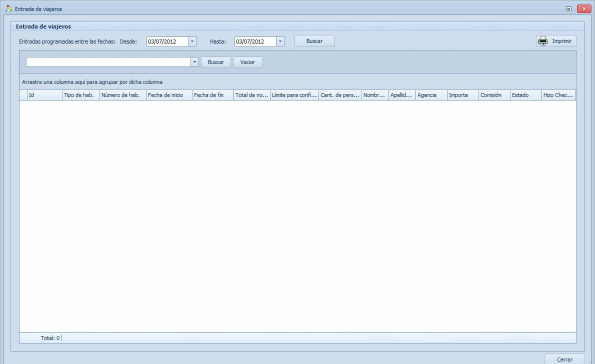Click the Hasta date field 03/07/2012

coord(255,41)
